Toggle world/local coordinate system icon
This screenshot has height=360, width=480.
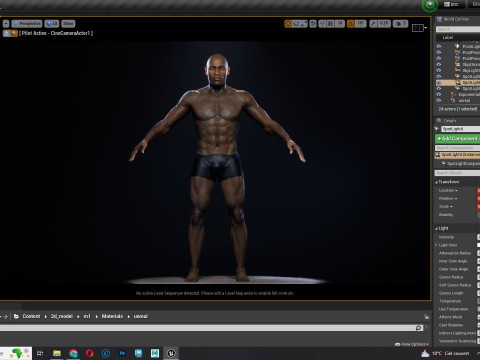click(x=313, y=24)
